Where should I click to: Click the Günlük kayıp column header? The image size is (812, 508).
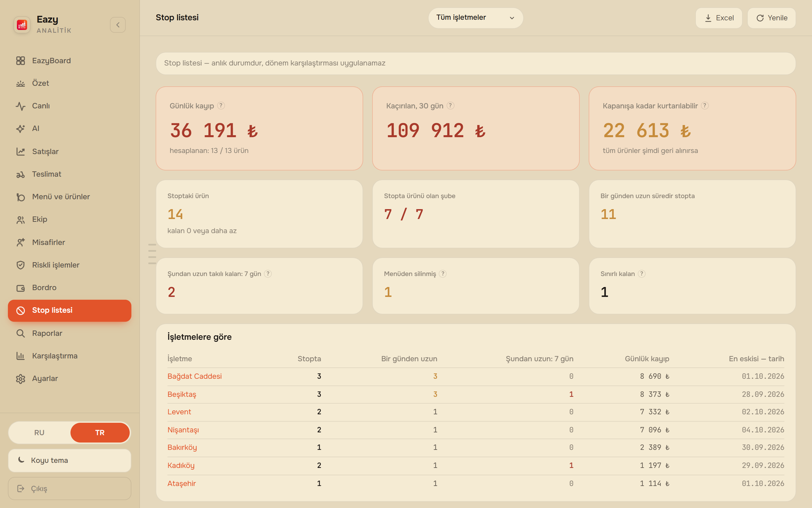[647, 359]
